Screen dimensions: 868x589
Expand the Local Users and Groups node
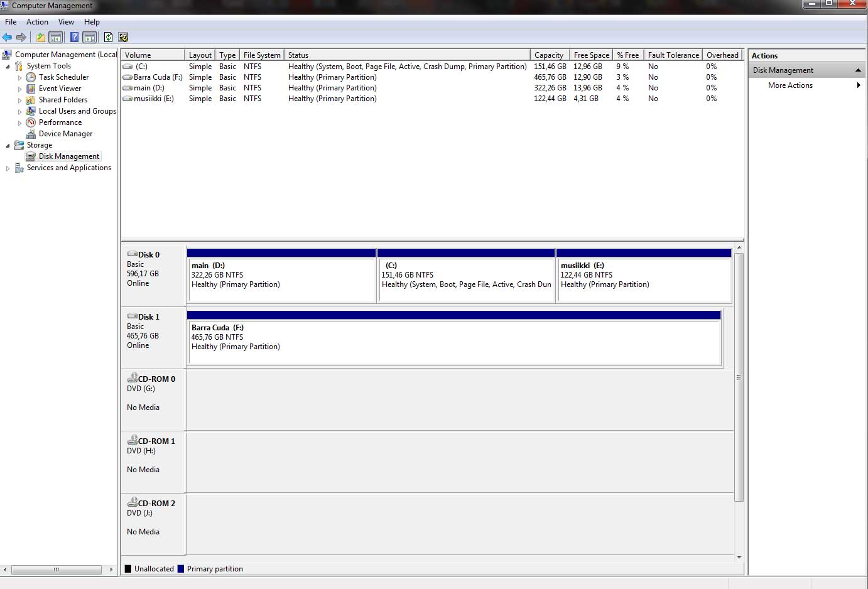pyautogui.click(x=19, y=112)
